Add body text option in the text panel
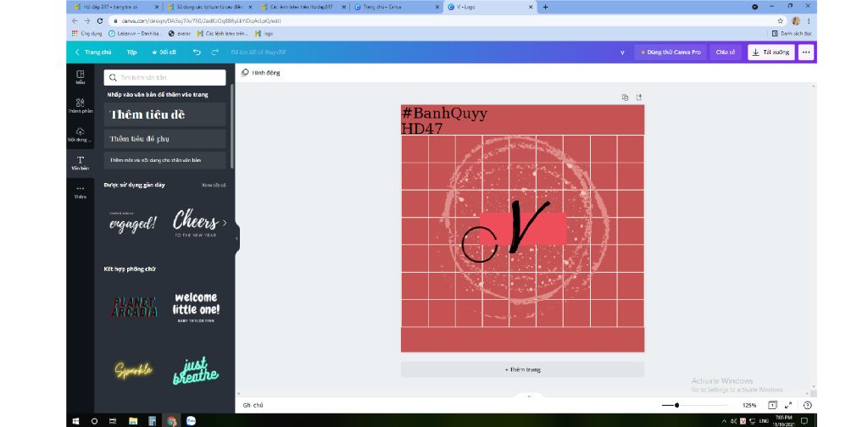The image size is (868, 427). click(x=165, y=160)
